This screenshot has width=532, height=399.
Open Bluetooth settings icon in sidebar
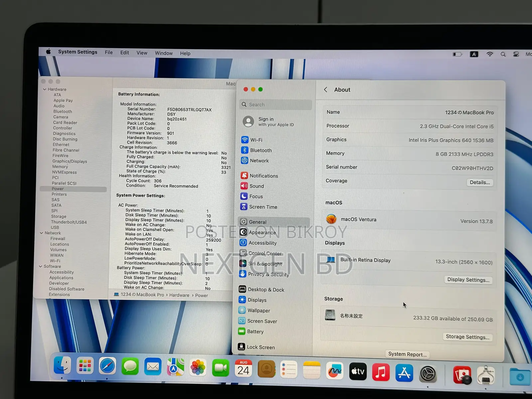[x=245, y=150]
